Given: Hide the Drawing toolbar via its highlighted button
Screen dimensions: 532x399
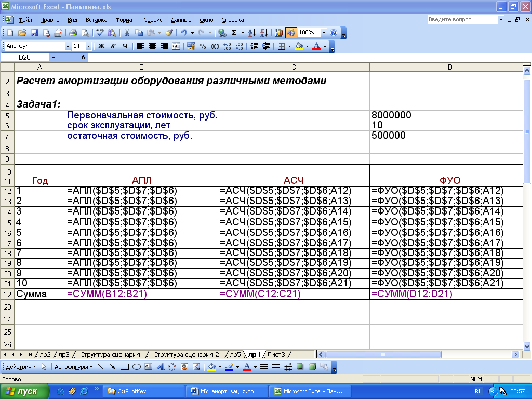Looking at the screenshot, I should 291,33.
